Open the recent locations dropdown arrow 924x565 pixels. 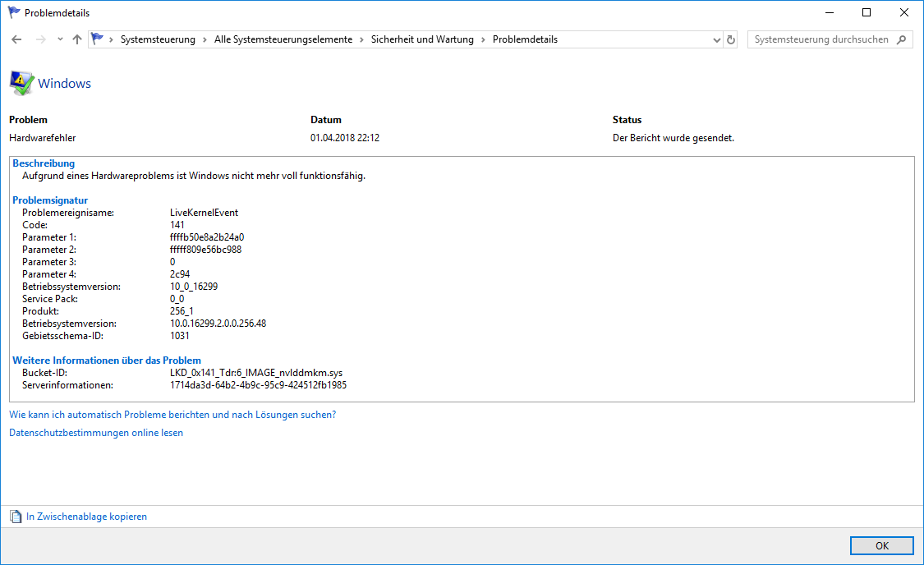click(x=60, y=39)
